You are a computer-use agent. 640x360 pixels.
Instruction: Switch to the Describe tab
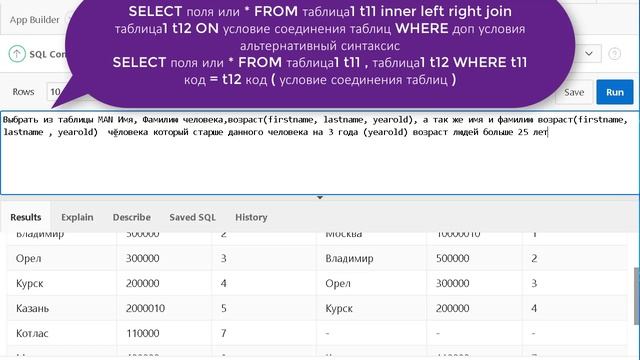(131, 217)
